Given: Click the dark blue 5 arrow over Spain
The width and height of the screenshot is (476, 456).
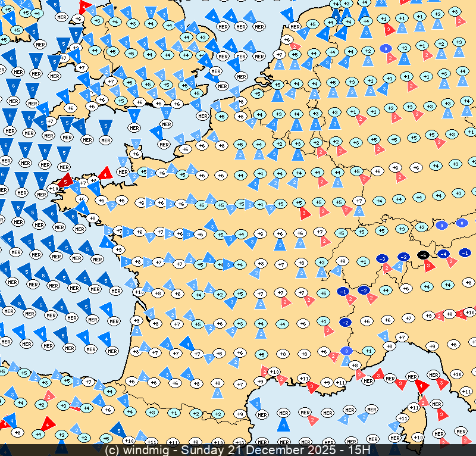Looking at the screenshot, I should tap(118, 429).
